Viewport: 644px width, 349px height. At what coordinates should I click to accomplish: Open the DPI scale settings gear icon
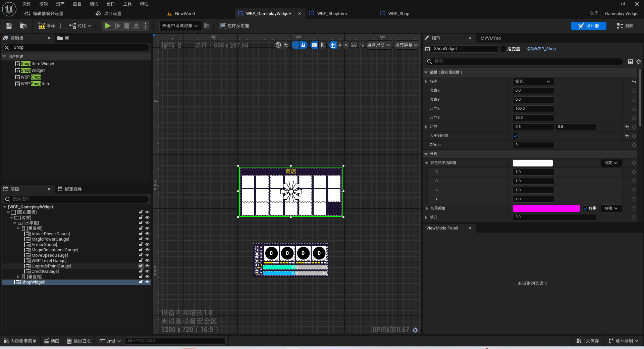(x=415, y=330)
